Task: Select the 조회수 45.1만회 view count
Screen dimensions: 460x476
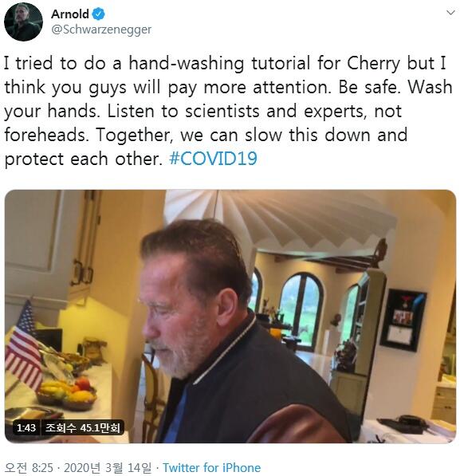Action: coord(83,427)
